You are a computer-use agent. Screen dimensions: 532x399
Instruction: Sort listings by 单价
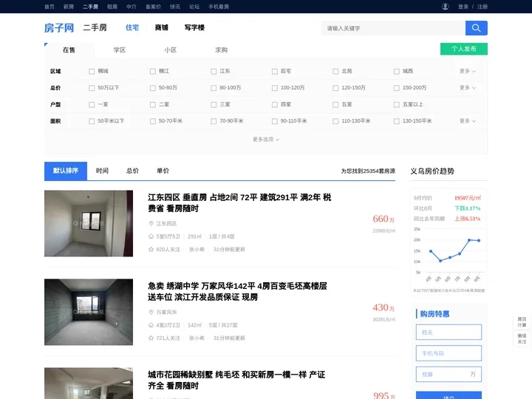163,171
